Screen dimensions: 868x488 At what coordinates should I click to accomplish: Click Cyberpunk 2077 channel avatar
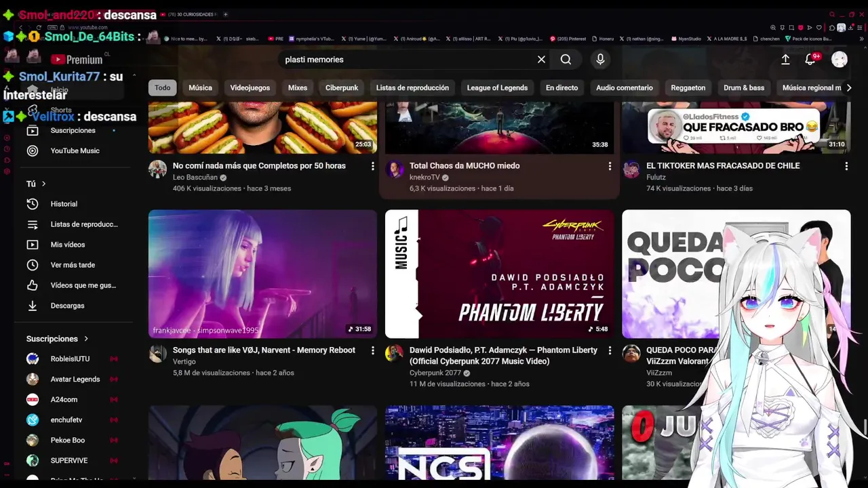coord(395,353)
